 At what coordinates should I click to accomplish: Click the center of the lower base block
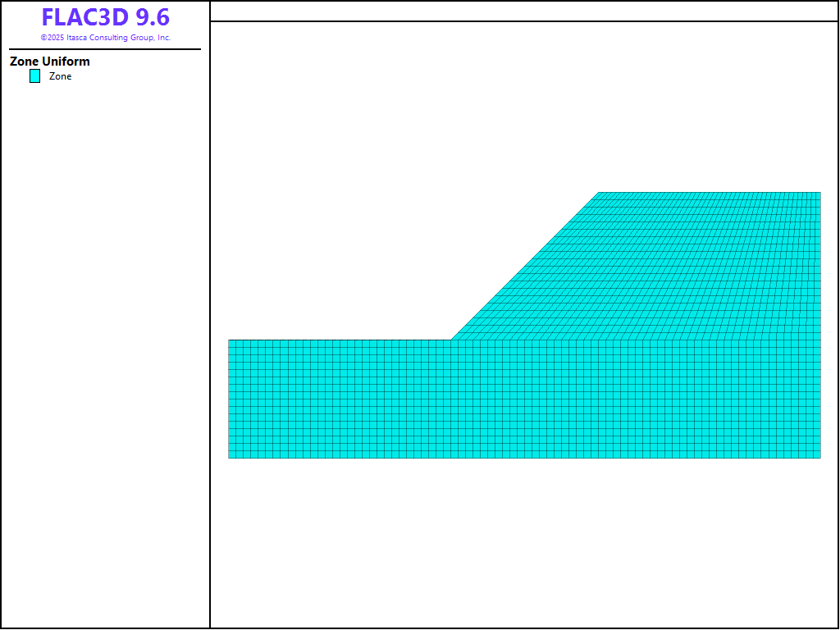click(x=524, y=399)
